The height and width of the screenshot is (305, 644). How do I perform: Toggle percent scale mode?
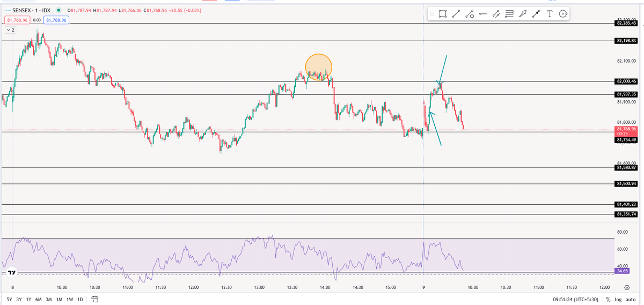[x=608, y=299]
